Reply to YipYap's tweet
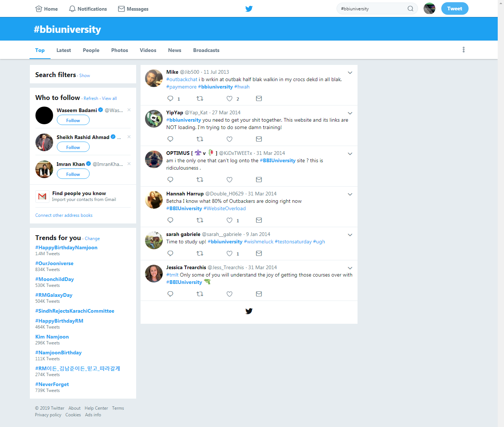Image resolution: width=504 pixels, height=427 pixels. [x=170, y=139]
